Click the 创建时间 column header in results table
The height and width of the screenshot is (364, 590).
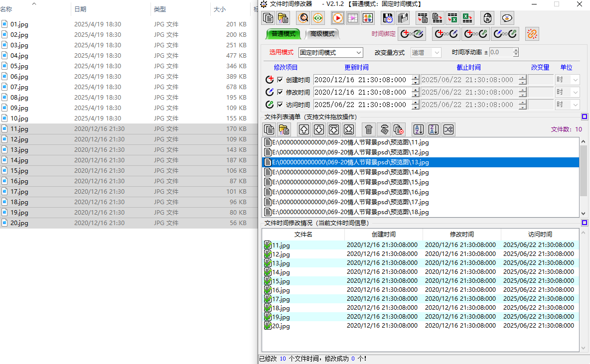pos(383,234)
